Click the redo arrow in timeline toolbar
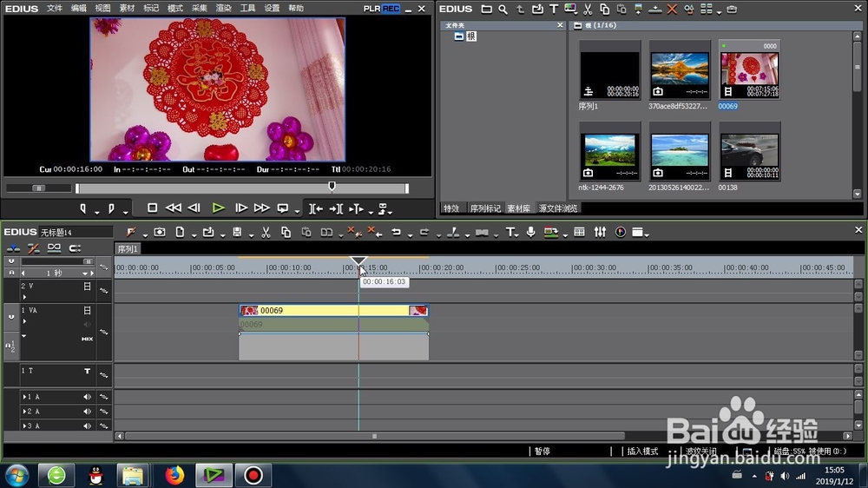The width and height of the screenshot is (868, 488). click(424, 232)
